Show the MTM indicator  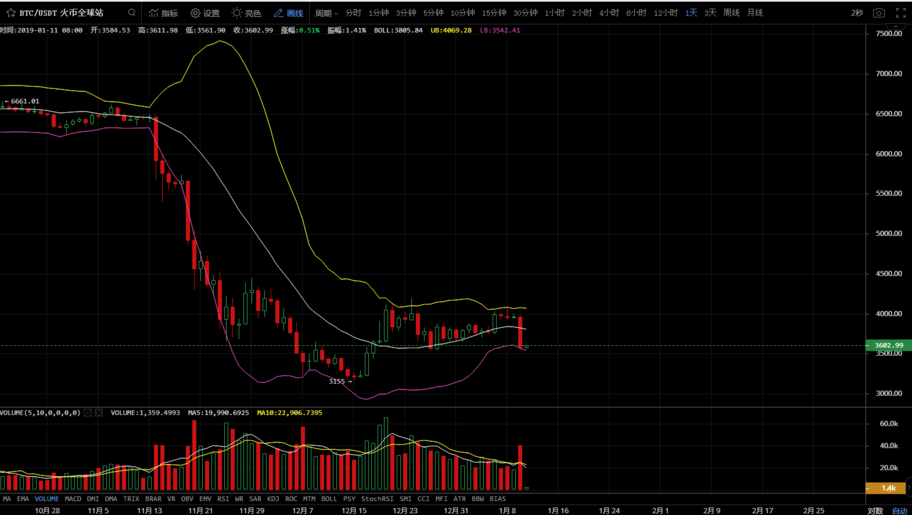309,499
